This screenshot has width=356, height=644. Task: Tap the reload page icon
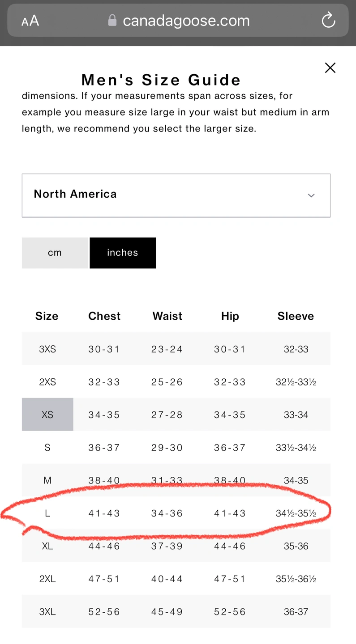[328, 20]
